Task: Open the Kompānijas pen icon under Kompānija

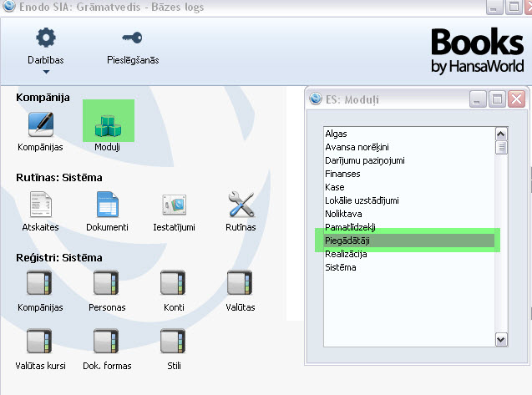Action: click(41, 124)
